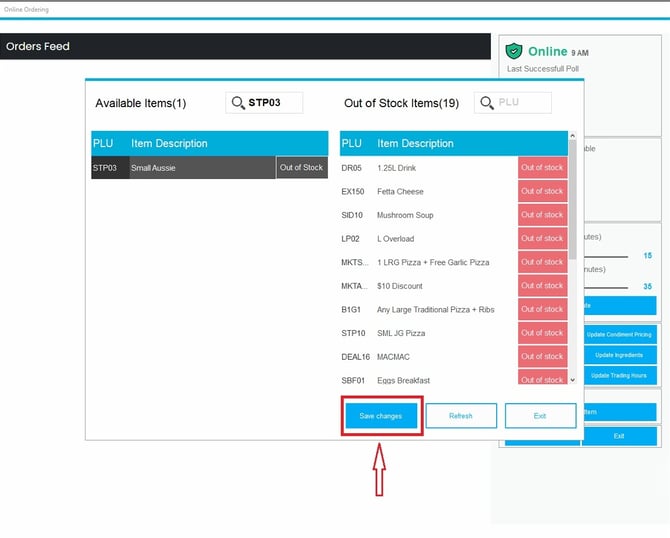The width and height of the screenshot is (670, 538).
Task: Click the Update Trading Hours button
Action: tap(619, 376)
